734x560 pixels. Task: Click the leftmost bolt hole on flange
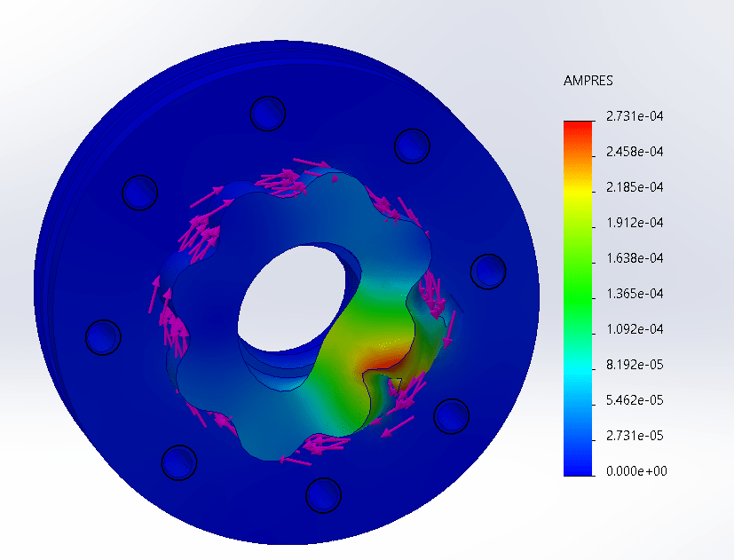[x=102, y=336]
